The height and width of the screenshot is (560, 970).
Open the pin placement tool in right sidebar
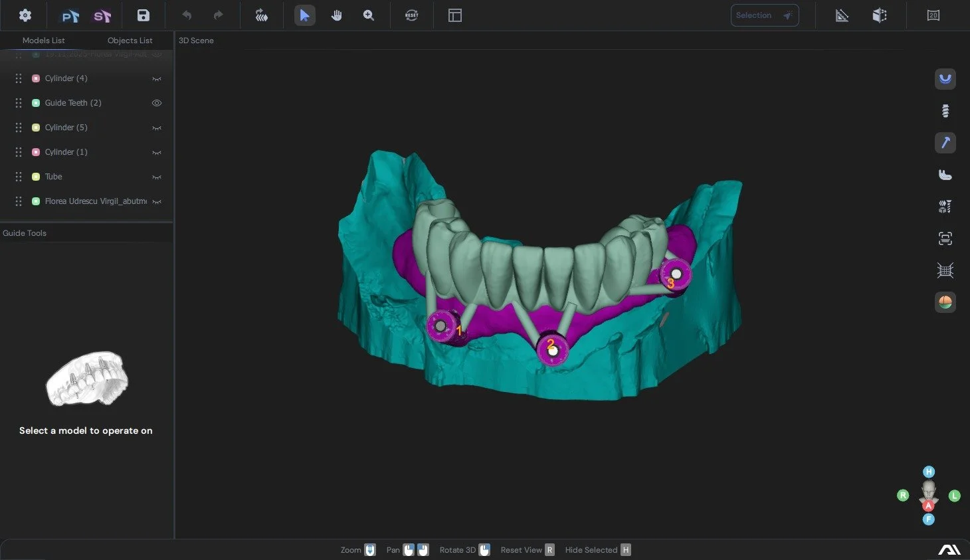coord(945,142)
